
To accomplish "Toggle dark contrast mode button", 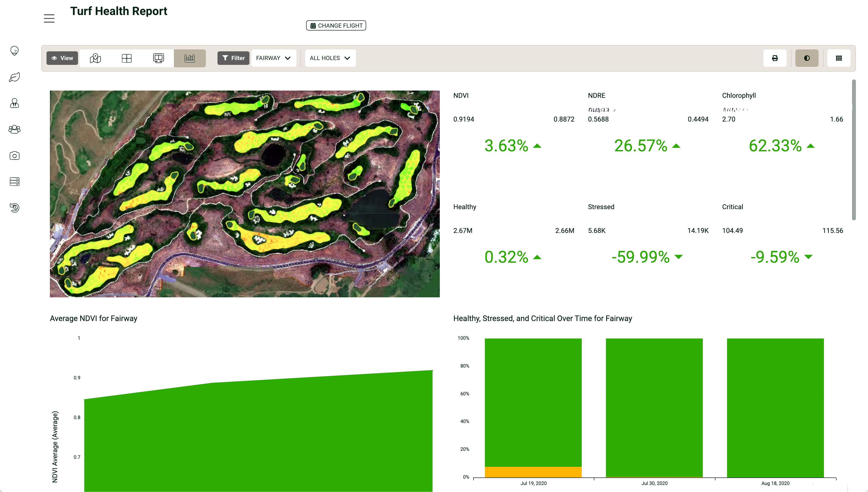I will (x=806, y=58).
